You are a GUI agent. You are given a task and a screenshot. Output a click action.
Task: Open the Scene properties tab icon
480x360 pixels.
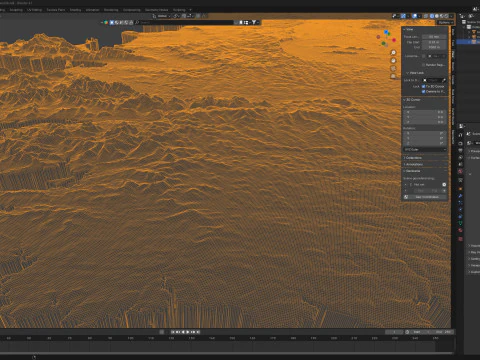460,164
